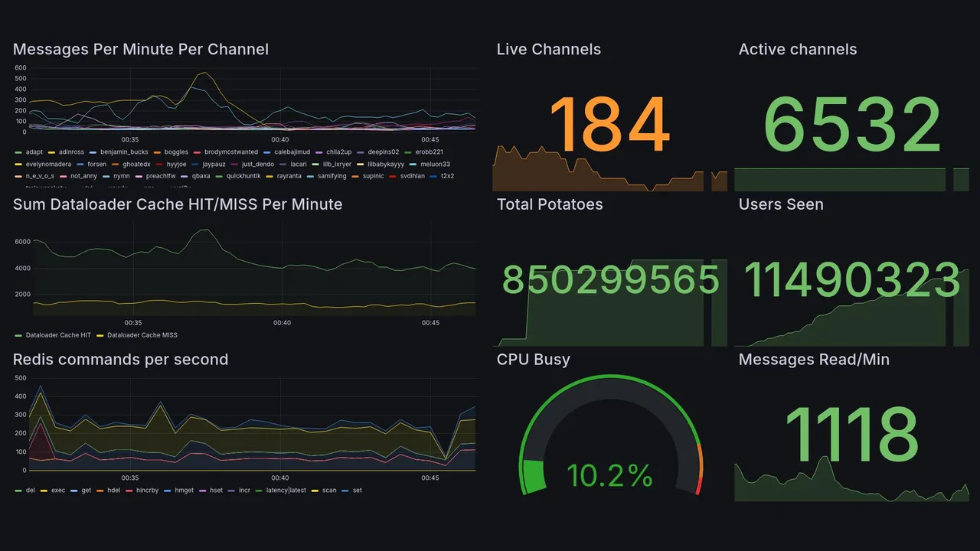Click the hyyjoe legend label
The width and height of the screenshot is (980, 551).
176,164
